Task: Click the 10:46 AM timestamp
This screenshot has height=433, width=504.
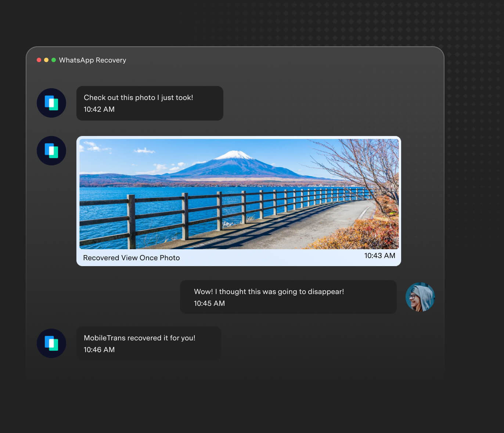Action: 99,350
